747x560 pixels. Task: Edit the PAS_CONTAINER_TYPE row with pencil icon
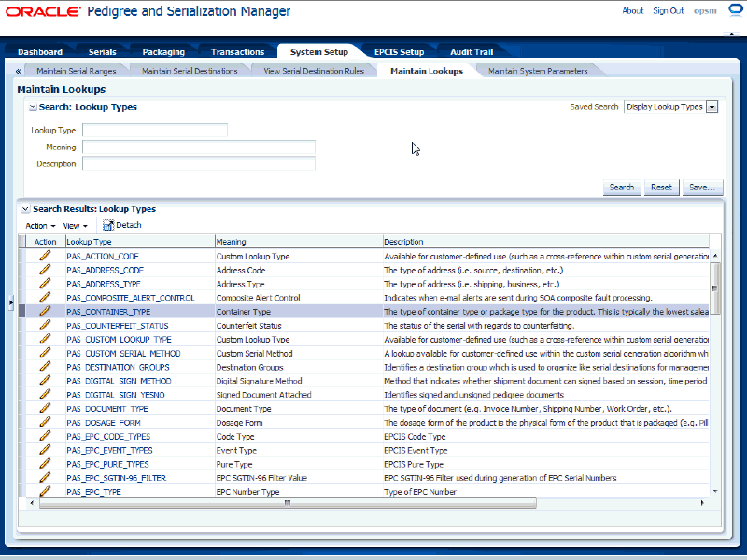pyautogui.click(x=45, y=311)
